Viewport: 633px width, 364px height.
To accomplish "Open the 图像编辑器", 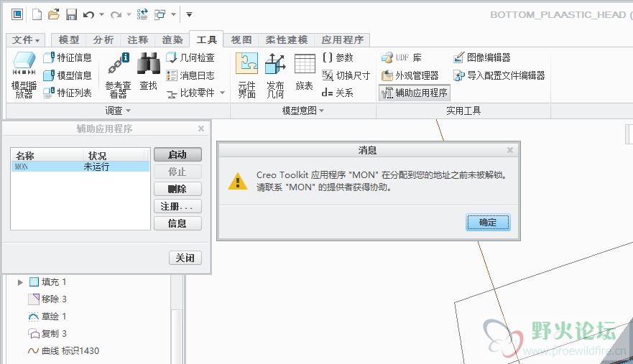I will [x=482, y=57].
